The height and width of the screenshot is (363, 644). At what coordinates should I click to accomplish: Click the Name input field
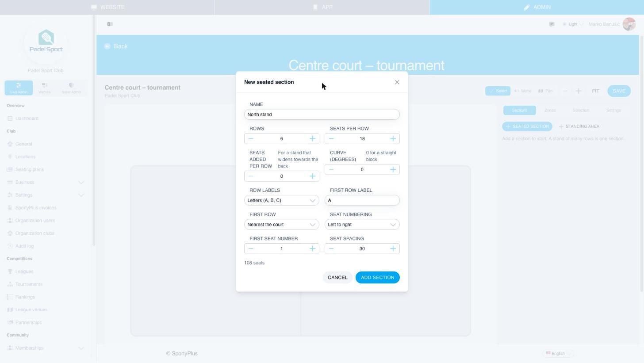click(x=322, y=115)
